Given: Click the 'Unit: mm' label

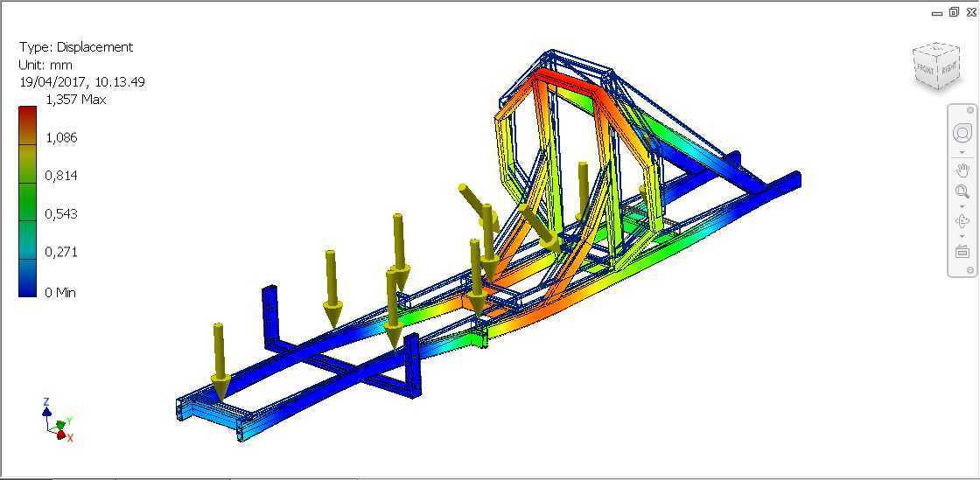Looking at the screenshot, I should coord(45,65).
